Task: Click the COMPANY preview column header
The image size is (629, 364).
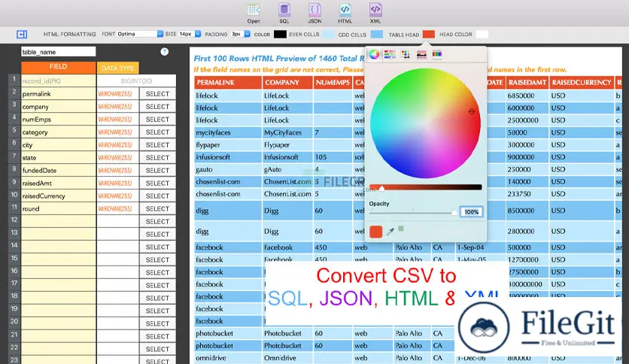Action: (x=287, y=83)
